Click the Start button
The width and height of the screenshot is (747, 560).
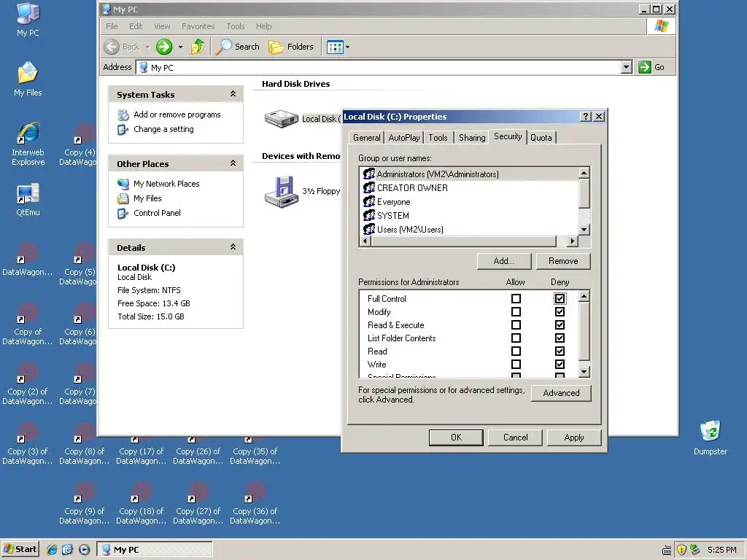20,549
